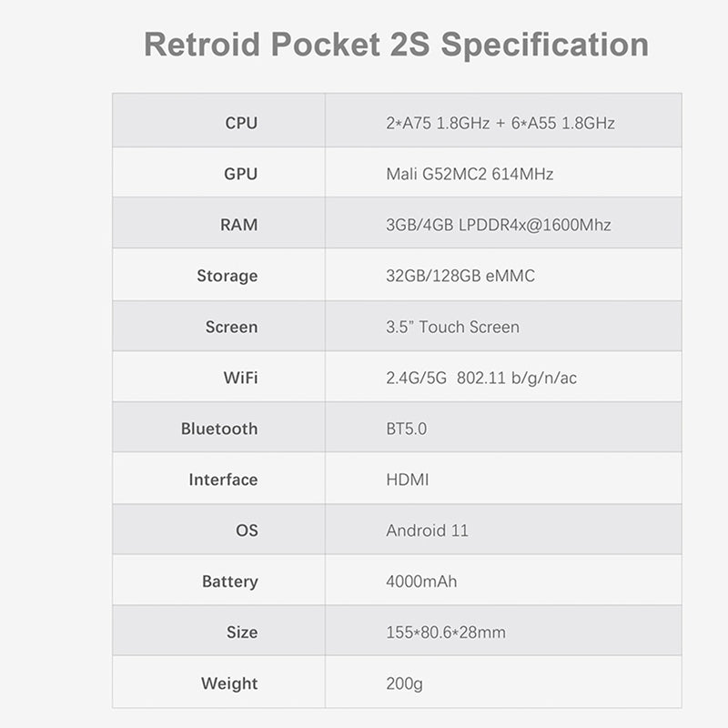Screen dimensions: 728x728
Task: Click the 200g weight value
Action: (404, 683)
